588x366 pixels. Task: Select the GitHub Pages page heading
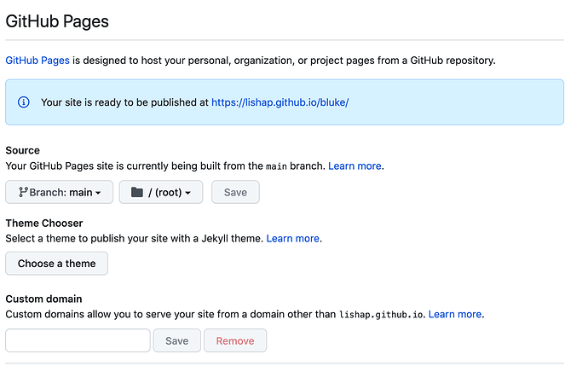57,21
